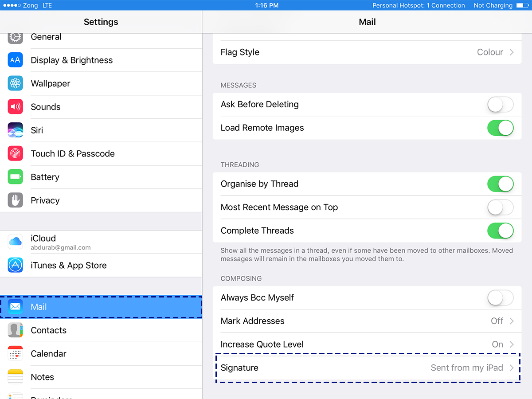
Task: Tap the Touch ID fingerprint icon
Action: coord(16,153)
